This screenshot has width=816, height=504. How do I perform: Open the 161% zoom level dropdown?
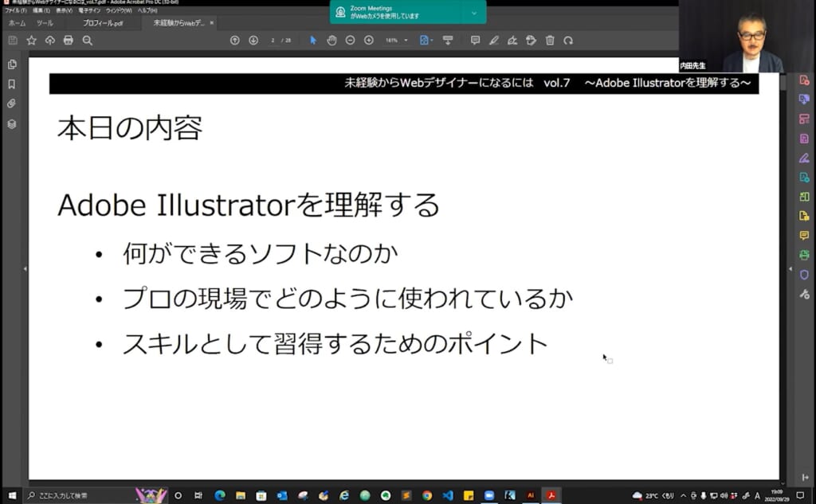coord(397,41)
